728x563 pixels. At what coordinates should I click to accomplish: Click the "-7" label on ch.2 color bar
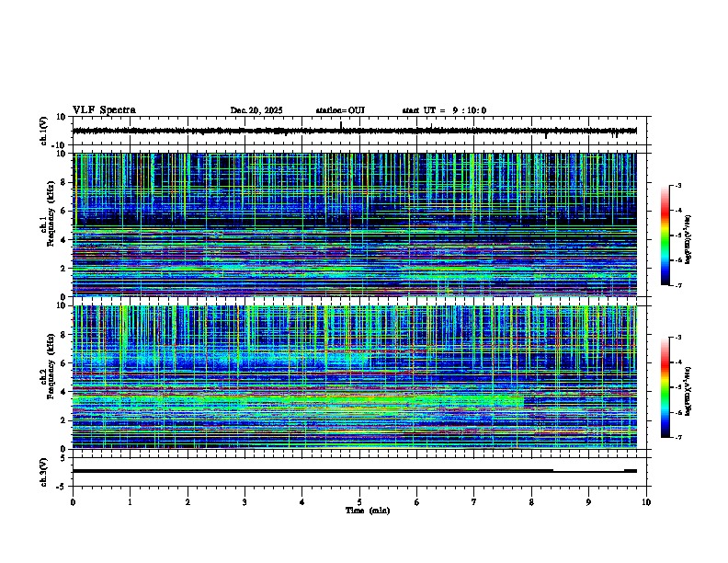pos(677,437)
